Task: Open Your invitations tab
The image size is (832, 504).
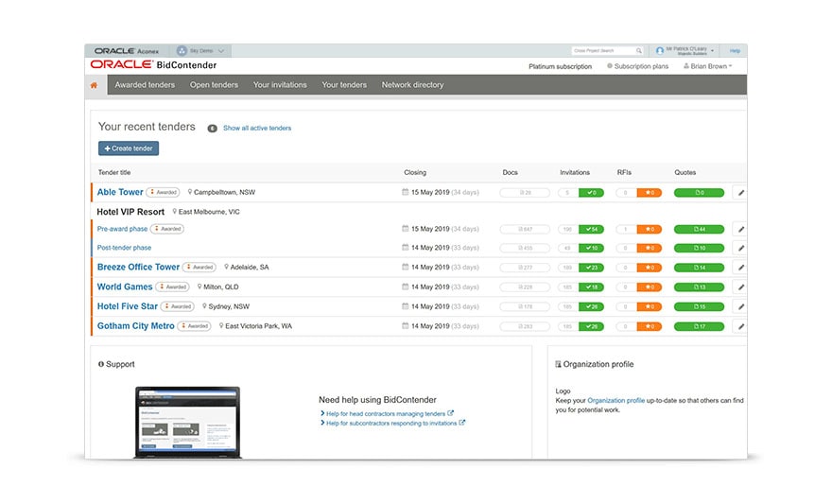Action: (x=280, y=85)
